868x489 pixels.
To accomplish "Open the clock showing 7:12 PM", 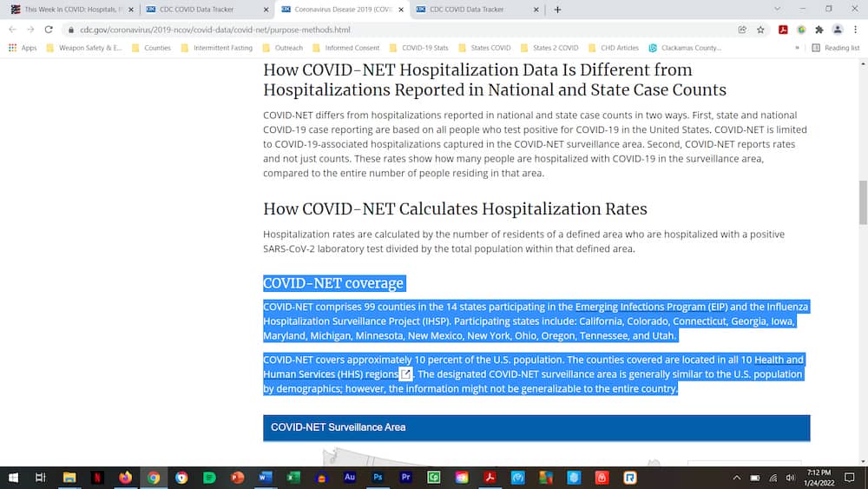I will [819, 478].
